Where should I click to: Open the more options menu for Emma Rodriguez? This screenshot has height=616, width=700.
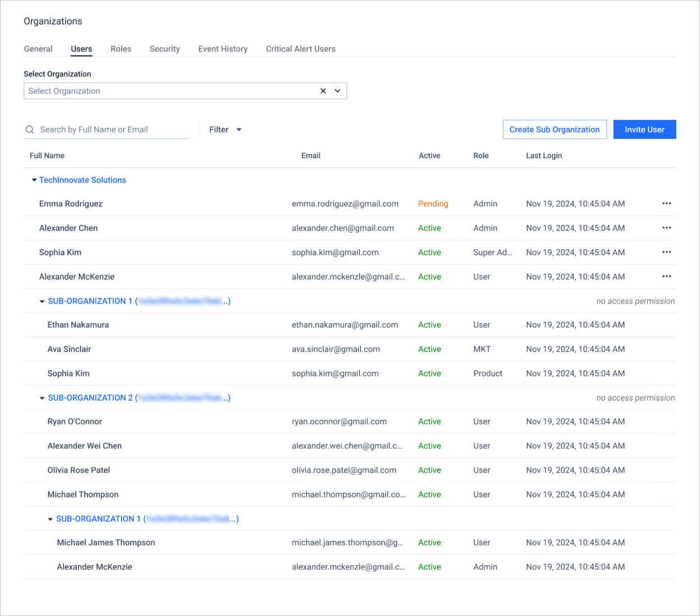(666, 204)
